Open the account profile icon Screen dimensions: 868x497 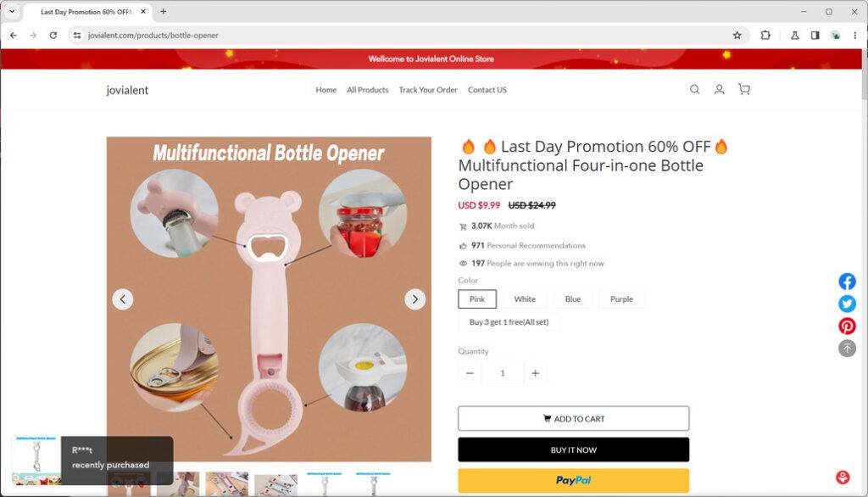(x=719, y=89)
